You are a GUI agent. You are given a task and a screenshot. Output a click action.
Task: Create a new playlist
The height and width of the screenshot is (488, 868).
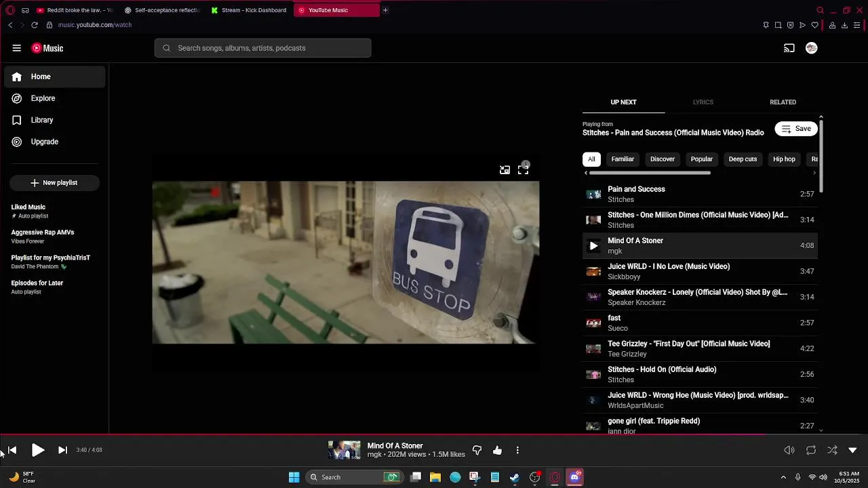point(54,183)
